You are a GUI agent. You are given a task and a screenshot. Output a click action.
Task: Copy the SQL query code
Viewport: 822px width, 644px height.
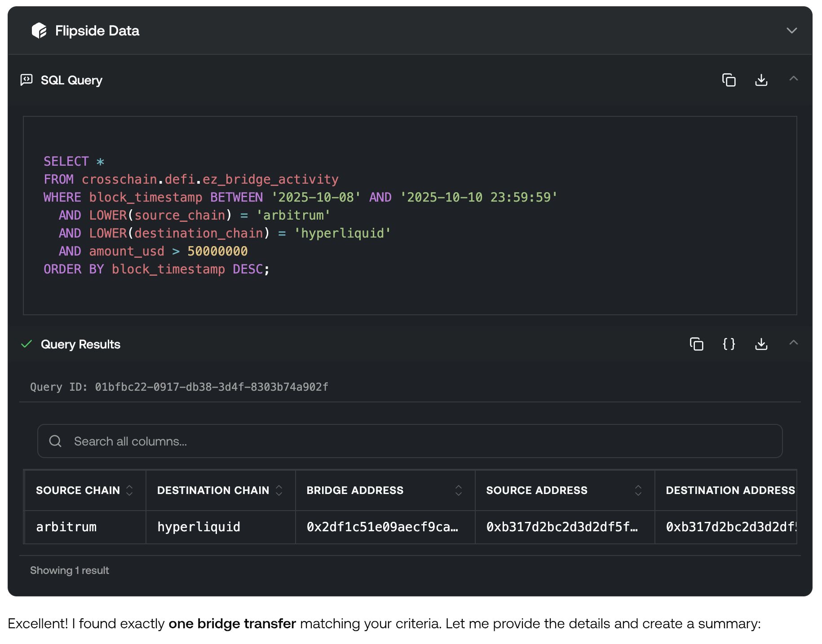coord(729,80)
